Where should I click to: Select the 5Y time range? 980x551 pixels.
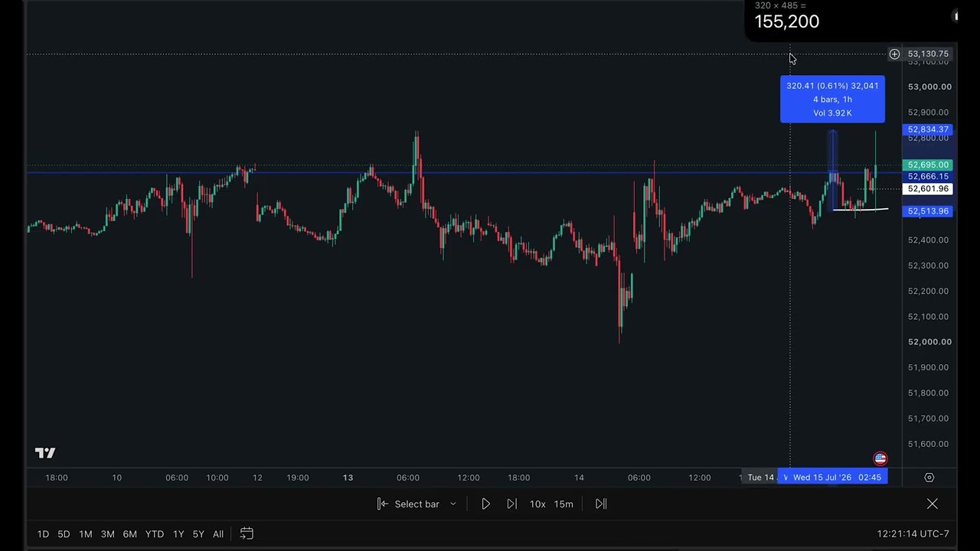point(198,534)
